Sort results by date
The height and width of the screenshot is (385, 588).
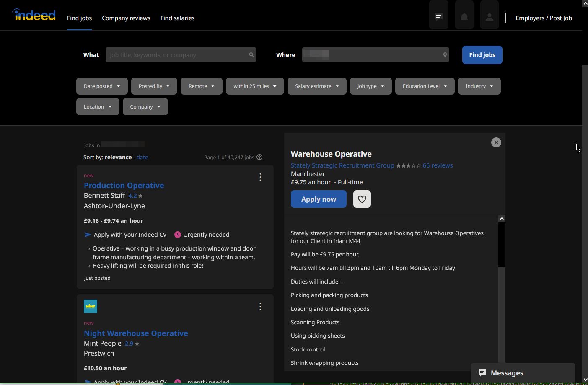coord(142,157)
